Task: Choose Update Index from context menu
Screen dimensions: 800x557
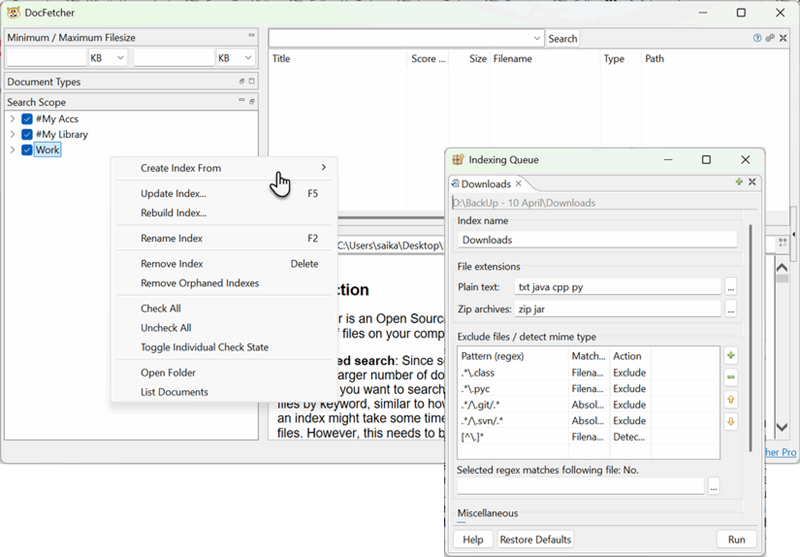Action: coord(224,193)
